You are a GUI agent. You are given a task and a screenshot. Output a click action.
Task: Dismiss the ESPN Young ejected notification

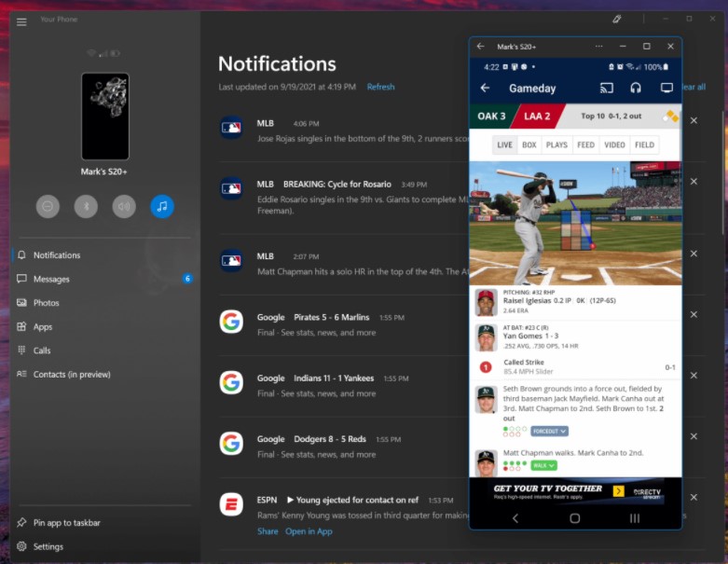click(694, 497)
